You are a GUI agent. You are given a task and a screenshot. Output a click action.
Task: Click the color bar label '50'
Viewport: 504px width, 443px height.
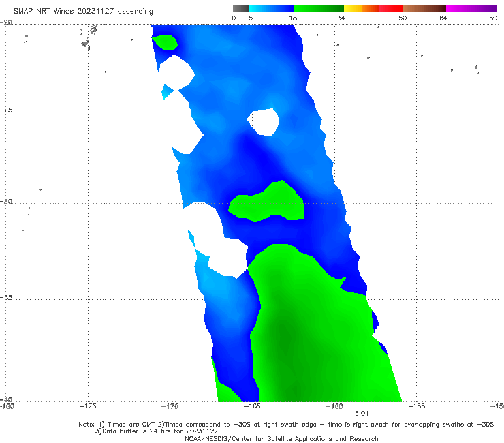[403, 18]
